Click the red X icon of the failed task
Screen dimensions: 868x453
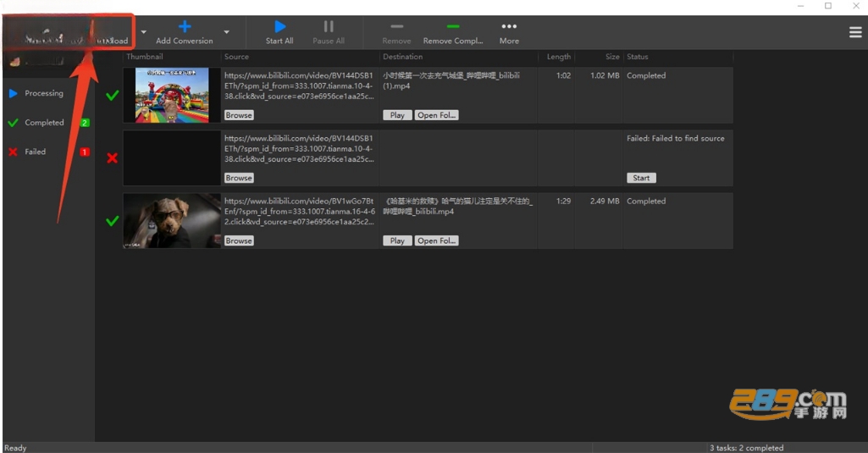click(113, 158)
